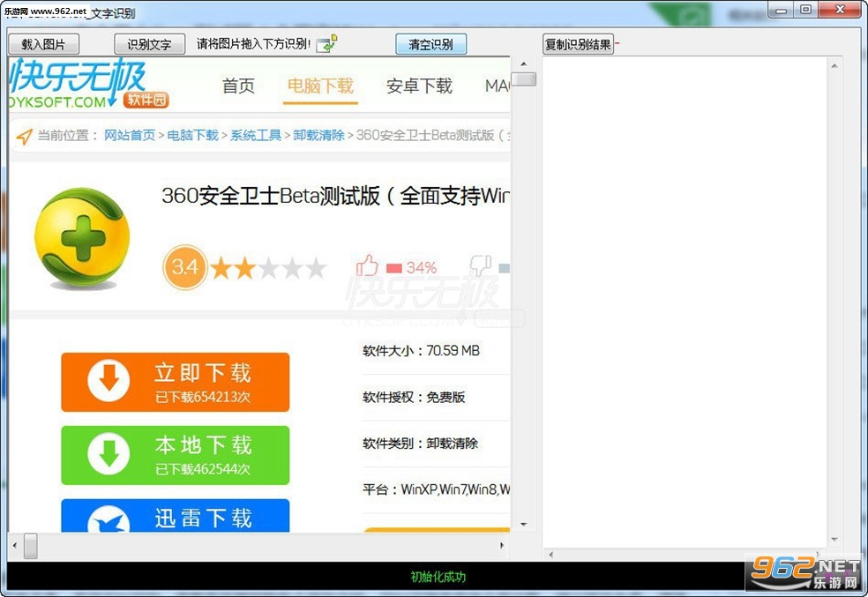Click the drag-image icon beside 请将图片拖入下方识别

[x=326, y=44]
